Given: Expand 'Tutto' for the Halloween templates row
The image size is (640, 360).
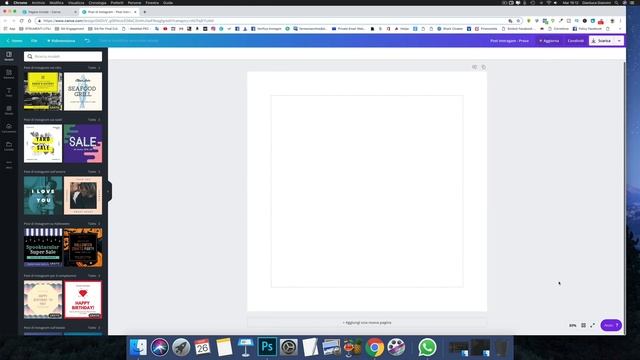Looking at the screenshot, I should click(x=94, y=224).
